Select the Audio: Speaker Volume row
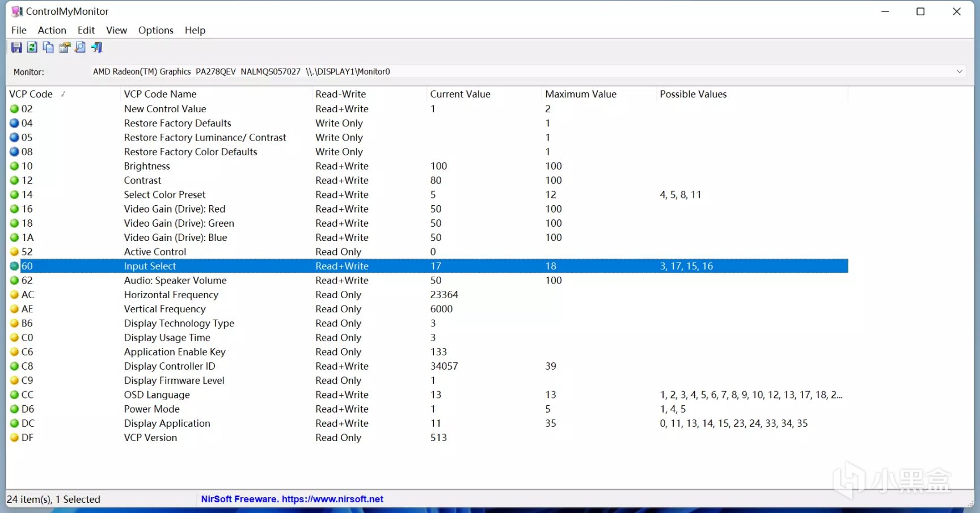980x513 pixels. 175,281
